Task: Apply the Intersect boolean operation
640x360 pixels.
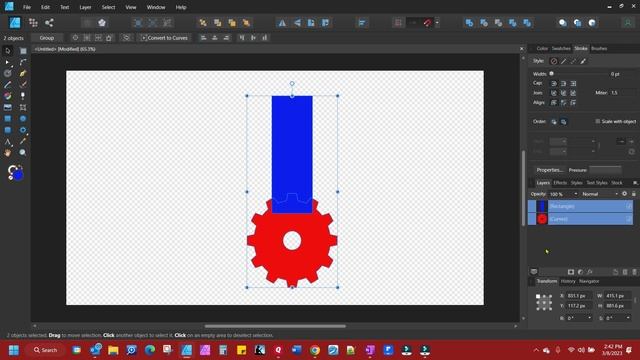Action: (x=498, y=23)
